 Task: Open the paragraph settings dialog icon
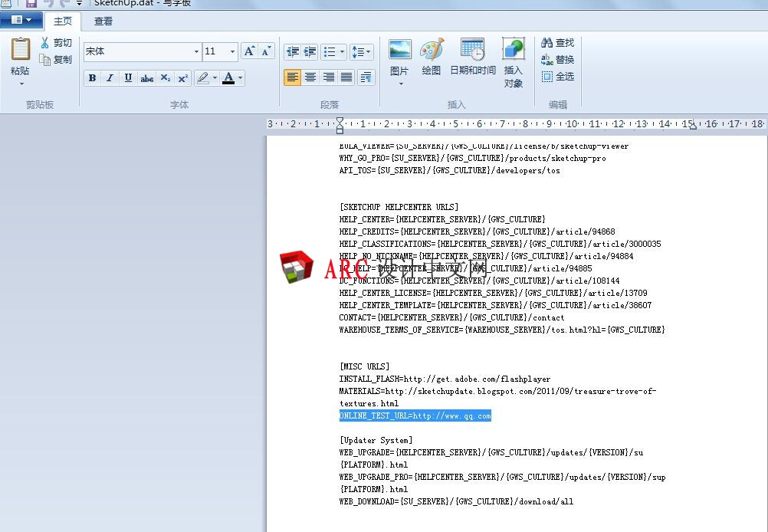pos(366,77)
